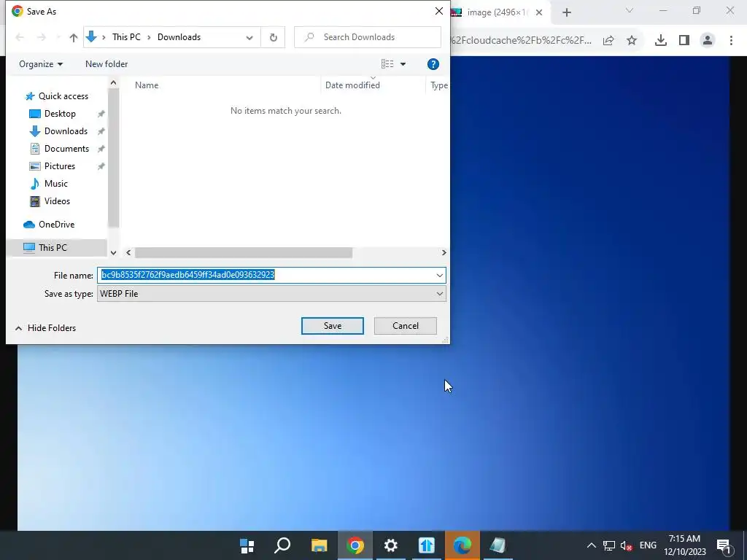Open the Windows Start menu

click(x=247, y=545)
